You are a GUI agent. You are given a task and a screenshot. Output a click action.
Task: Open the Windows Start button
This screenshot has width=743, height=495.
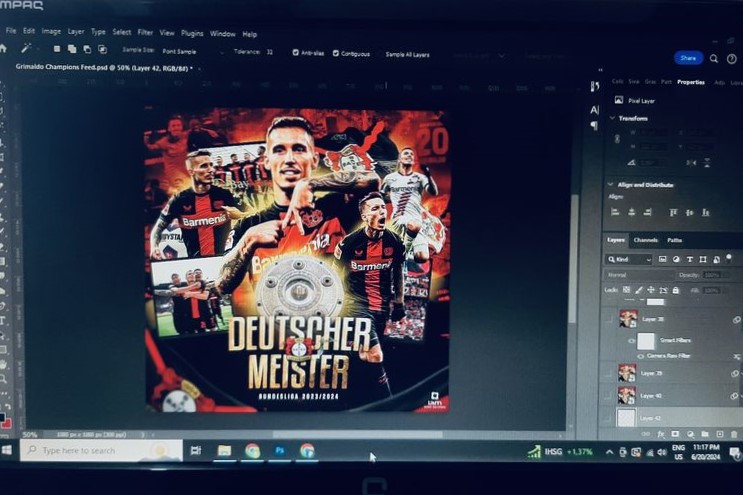point(7,451)
